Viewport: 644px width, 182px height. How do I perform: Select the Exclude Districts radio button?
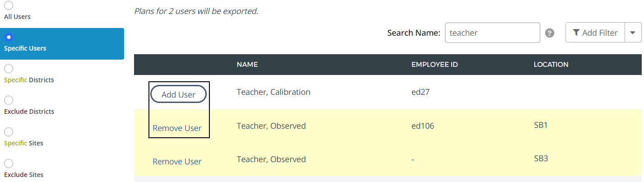click(9, 100)
